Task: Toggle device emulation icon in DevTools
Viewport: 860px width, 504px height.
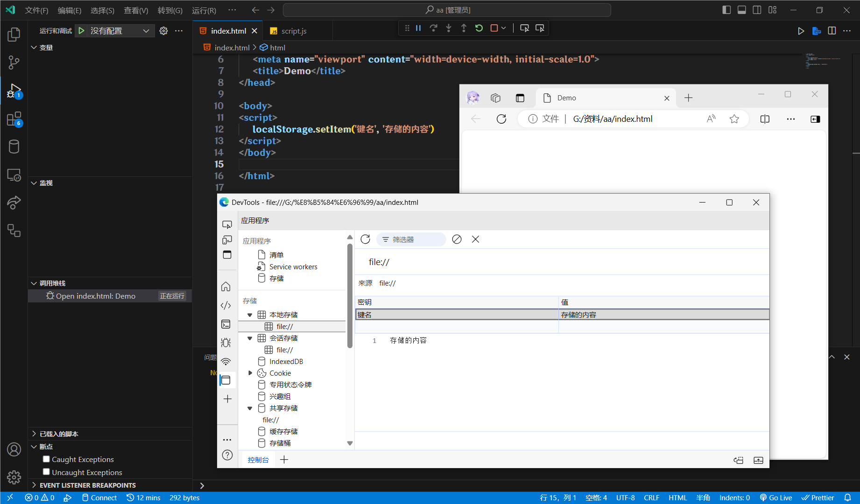Action: [227, 240]
